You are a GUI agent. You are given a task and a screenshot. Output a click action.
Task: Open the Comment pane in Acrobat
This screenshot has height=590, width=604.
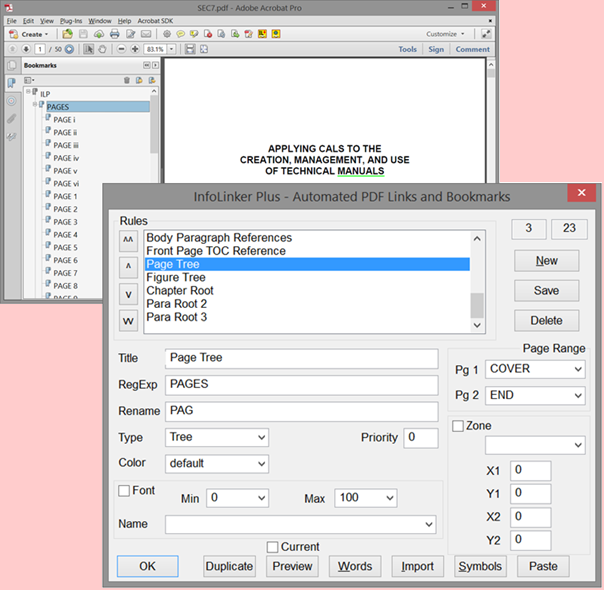(473, 49)
